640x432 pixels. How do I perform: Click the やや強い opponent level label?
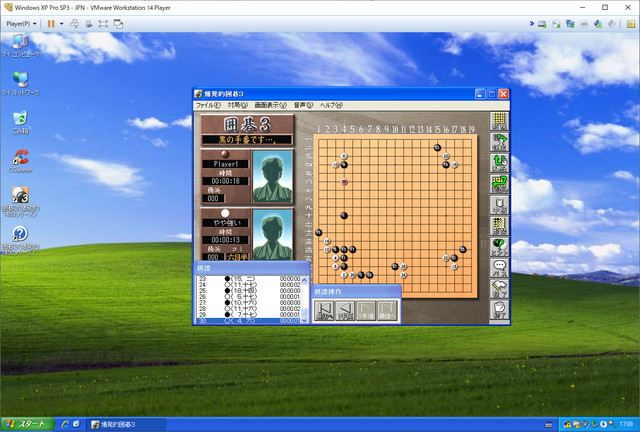coord(225,223)
